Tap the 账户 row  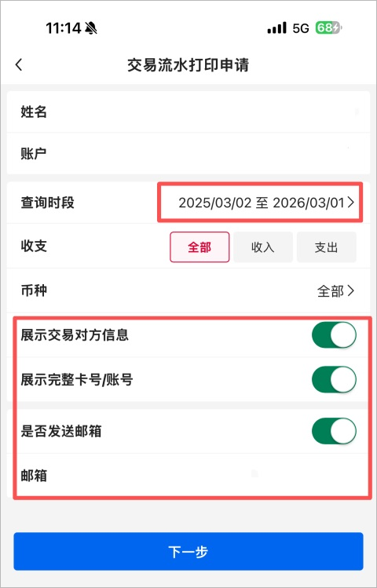click(x=188, y=153)
